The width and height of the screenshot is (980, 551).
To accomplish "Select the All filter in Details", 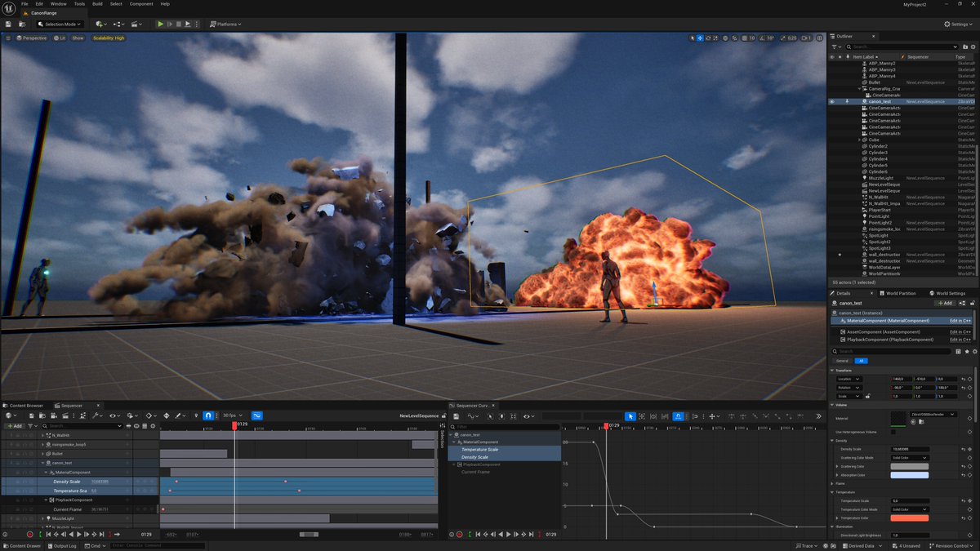I will (861, 360).
